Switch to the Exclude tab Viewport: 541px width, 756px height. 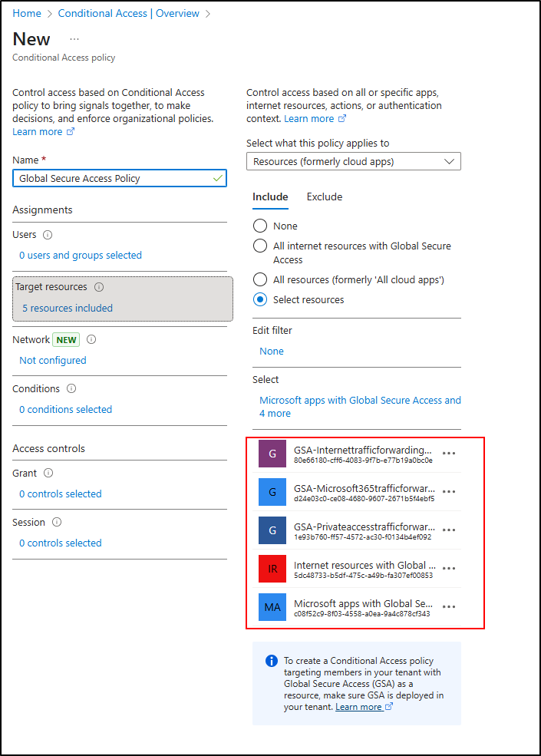(x=325, y=197)
